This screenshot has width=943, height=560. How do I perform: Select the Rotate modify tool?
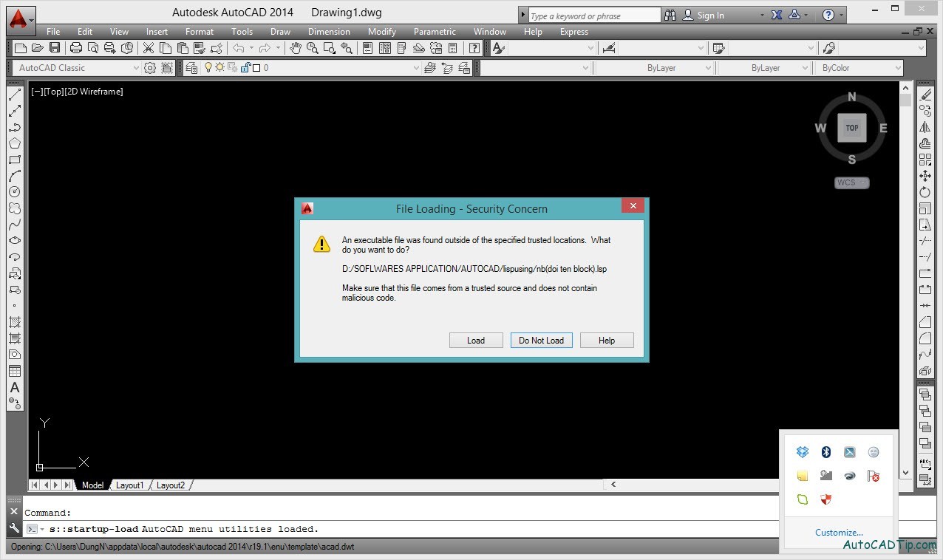pos(925,192)
